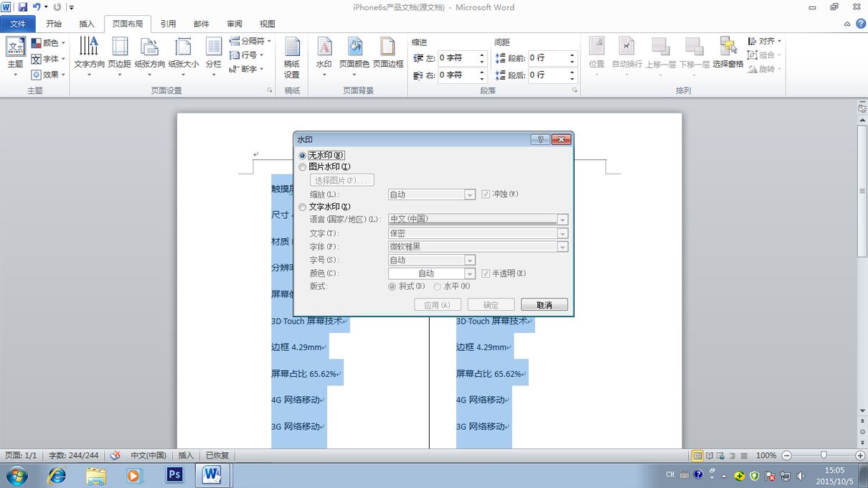Screen dimensions: 868x488
Task: Open 行号 line numbers menu
Action: [246, 55]
